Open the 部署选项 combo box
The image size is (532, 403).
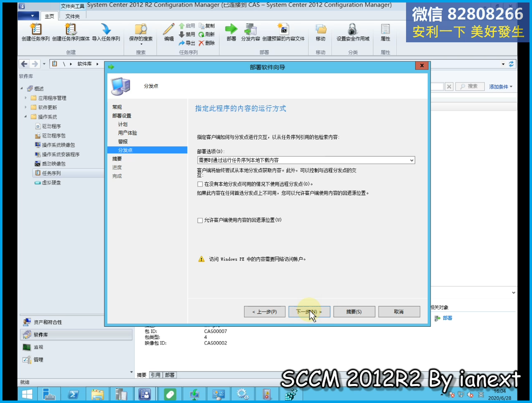[306, 160]
